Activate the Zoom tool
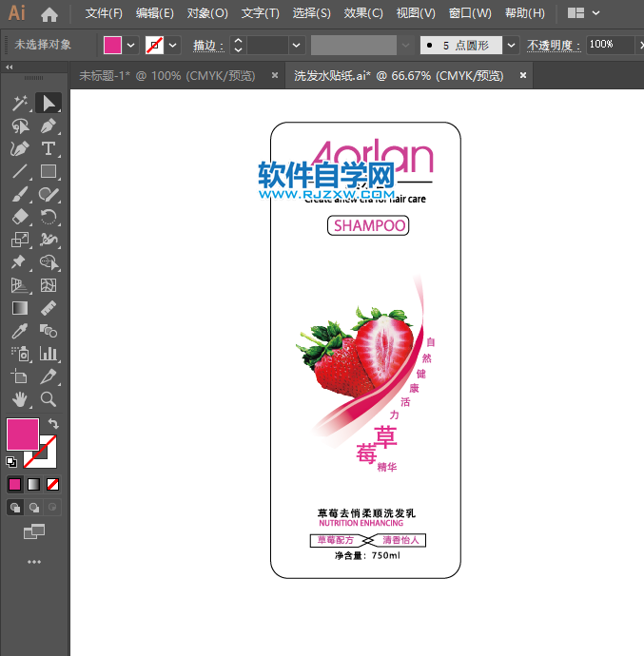The height and width of the screenshot is (656, 644). tap(49, 399)
